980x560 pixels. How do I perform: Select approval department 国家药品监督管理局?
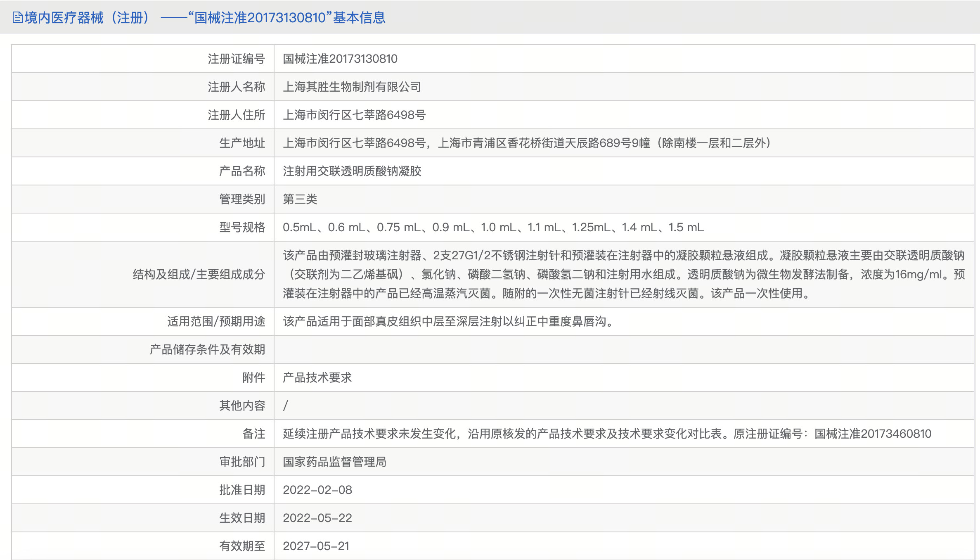click(334, 462)
